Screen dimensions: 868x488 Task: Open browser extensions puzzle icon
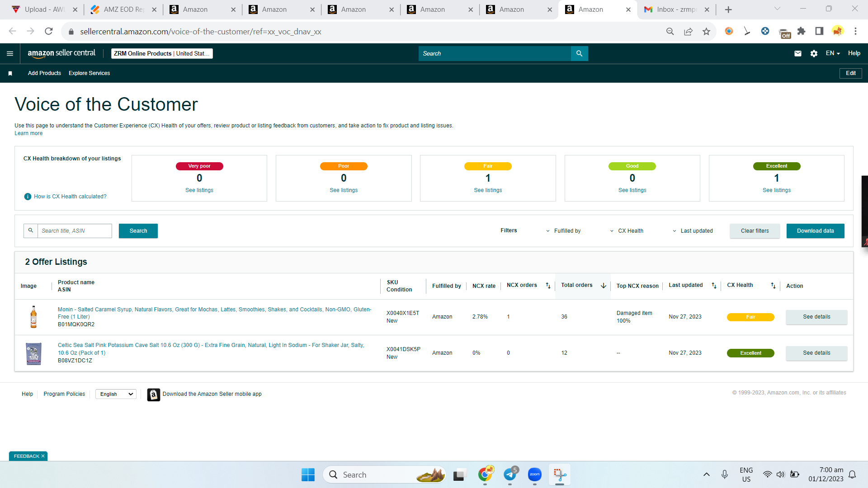tap(802, 31)
